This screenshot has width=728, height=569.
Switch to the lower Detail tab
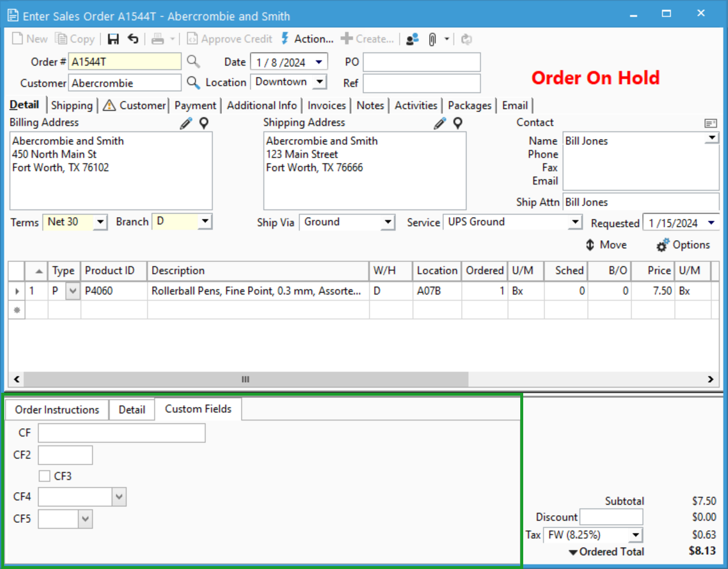[132, 410]
